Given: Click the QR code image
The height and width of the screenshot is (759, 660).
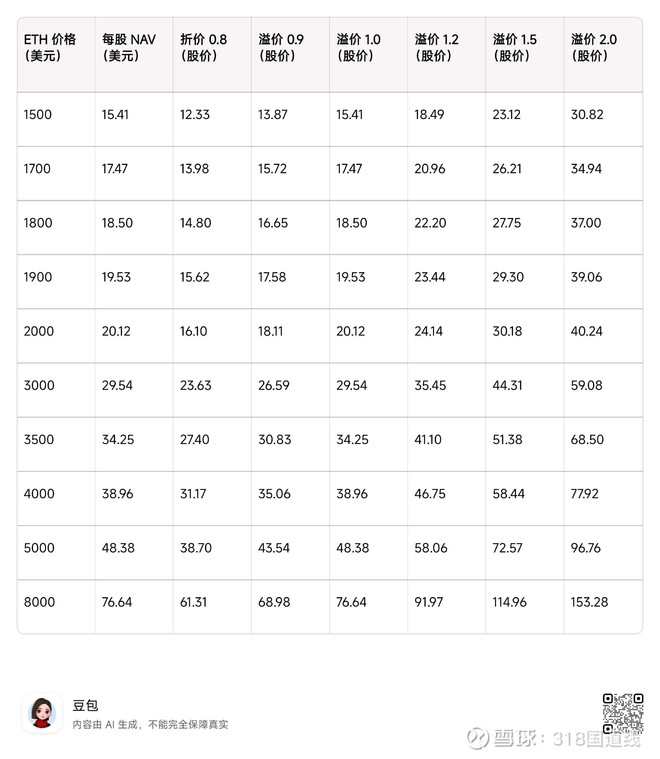Looking at the screenshot, I should pos(622,712).
